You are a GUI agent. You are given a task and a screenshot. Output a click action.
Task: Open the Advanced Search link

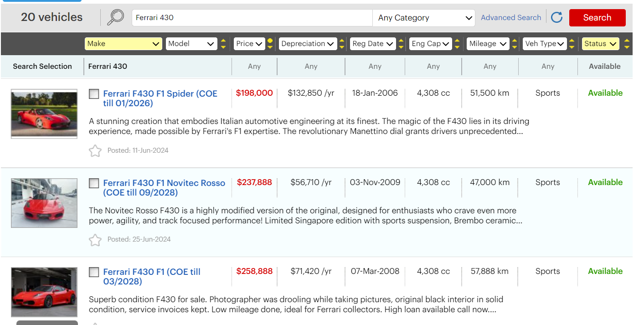click(x=511, y=18)
